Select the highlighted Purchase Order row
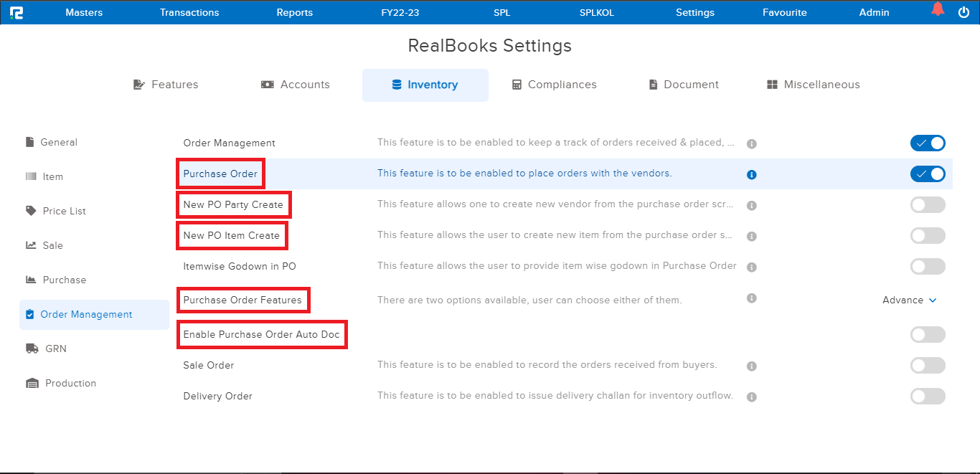 [220, 174]
